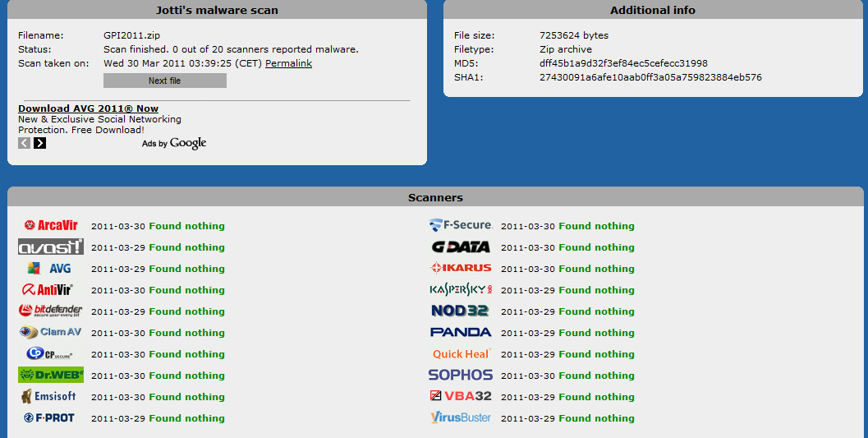
Task: Open the Download AVG 2011 Now ad link
Action: [x=88, y=108]
